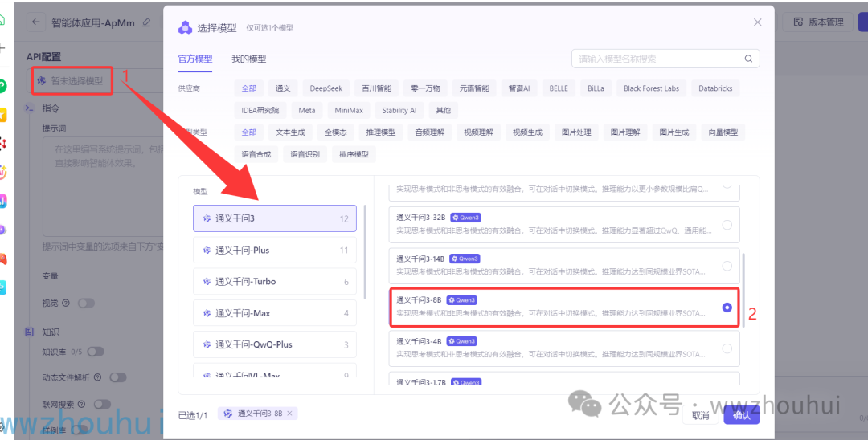Image resolution: width=868 pixels, height=440 pixels.
Task: Click the 取消 button
Action: [x=701, y=415]
